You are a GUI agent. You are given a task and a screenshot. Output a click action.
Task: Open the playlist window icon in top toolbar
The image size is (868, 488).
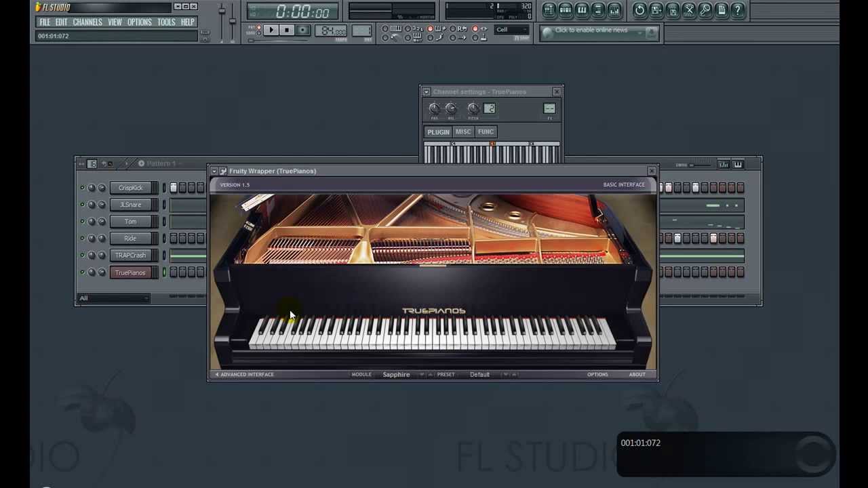click(x=549, y=10)
